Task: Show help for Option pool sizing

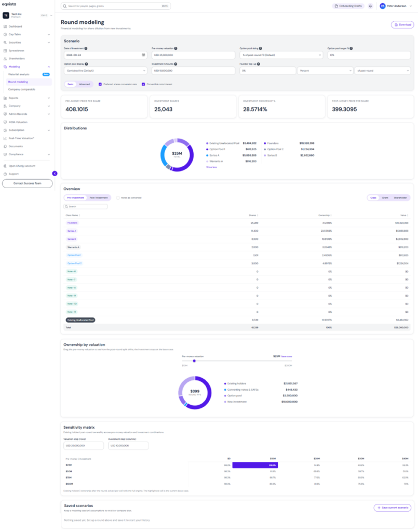Action: (x=260, y=48)
